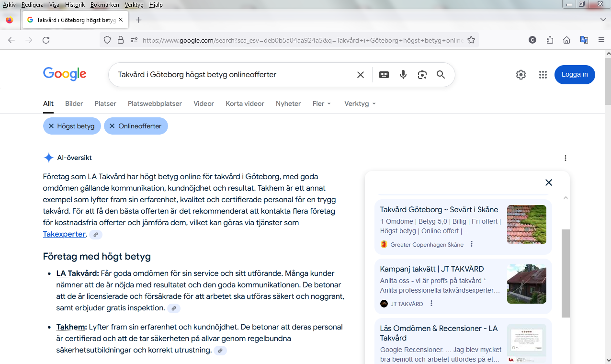Switch to the Bilder tab
The image size is (611, 364).
(x=74, y=103)
